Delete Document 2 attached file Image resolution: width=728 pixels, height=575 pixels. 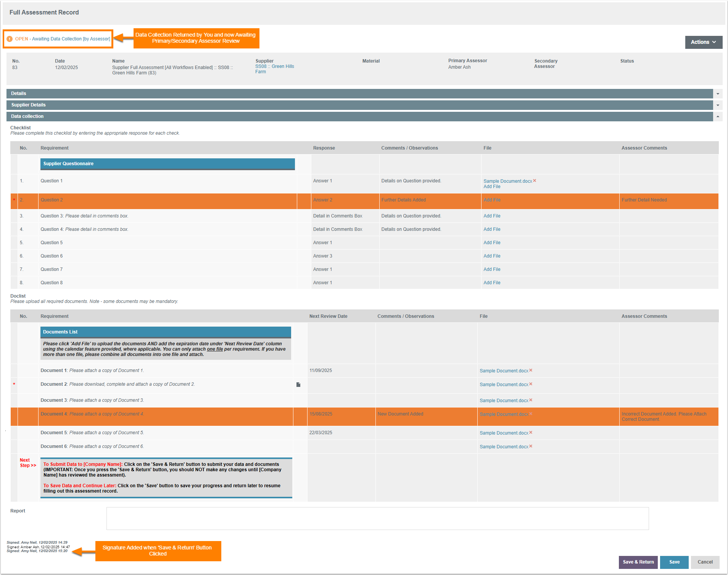(531, 384)
